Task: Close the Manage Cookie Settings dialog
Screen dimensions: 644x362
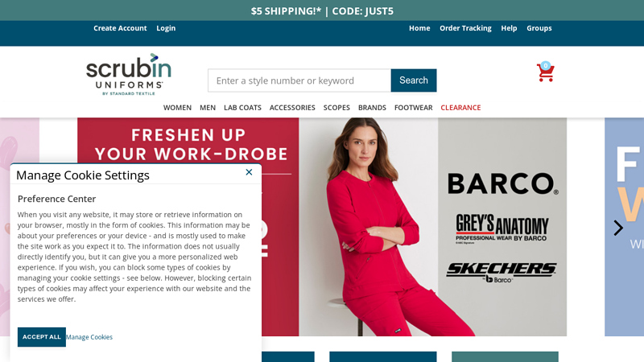Action: 249,172
